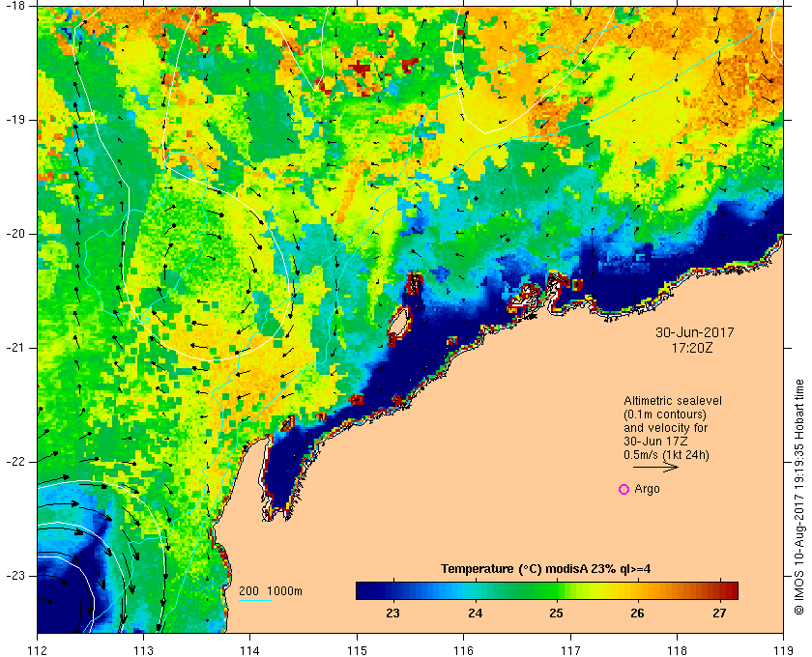Click the 'Temperature (°C) modisA 23% ql>=4' title
812x657 pixels.
(546, 569)
